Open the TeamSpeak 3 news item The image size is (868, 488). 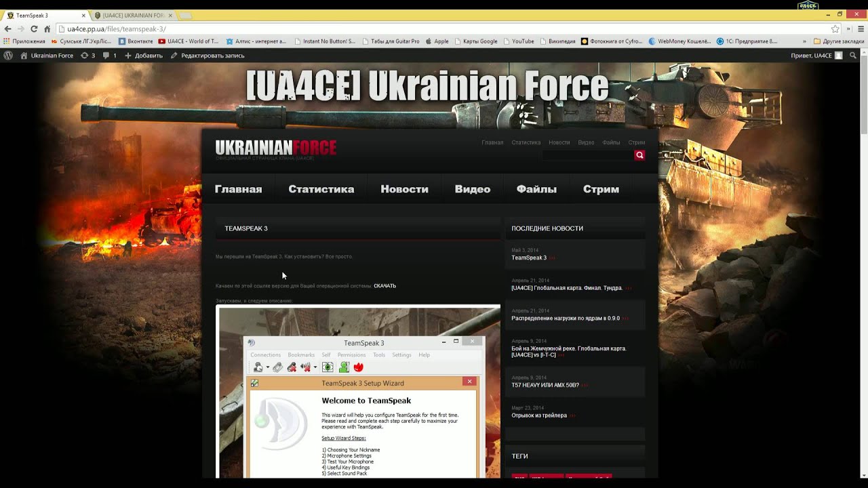point(529,258)
